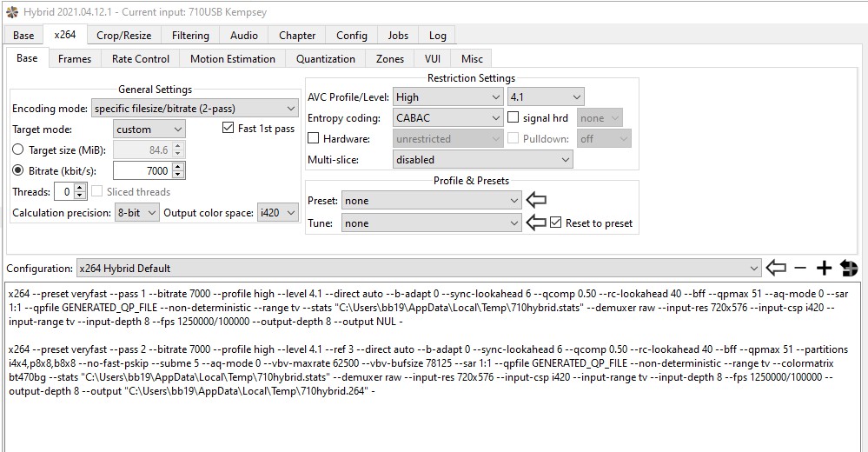Switch to the Audio tab
The height and width of the screenshot is (452, 868).
[243, 36]
